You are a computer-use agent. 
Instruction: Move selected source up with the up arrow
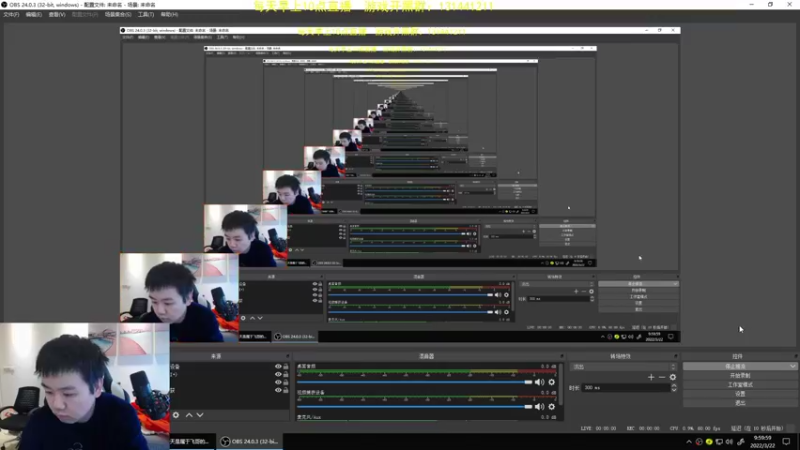tap(189, 415)
